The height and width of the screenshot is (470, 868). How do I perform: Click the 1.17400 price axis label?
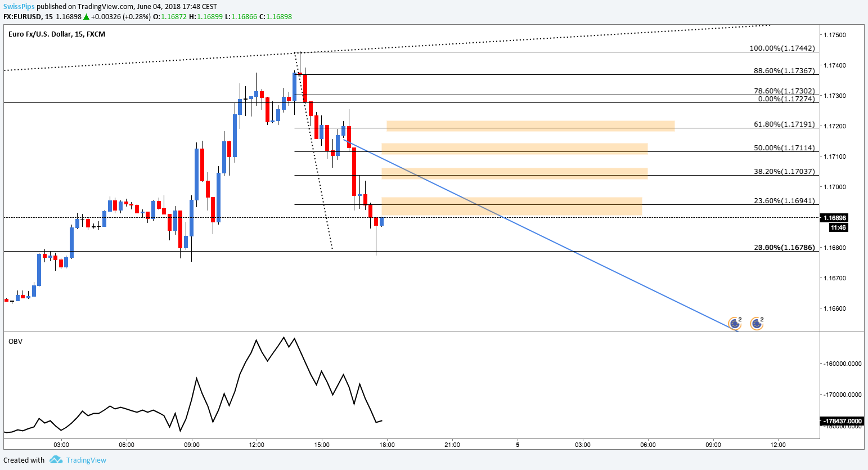[x=834, y=65]
